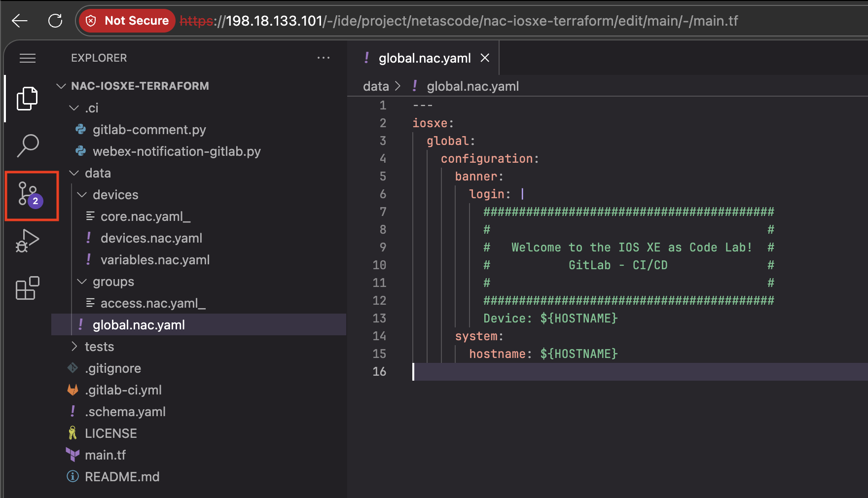This screenshot has height=498, width=868.
Task: Reload the browser page
Action: coord(55,21)
